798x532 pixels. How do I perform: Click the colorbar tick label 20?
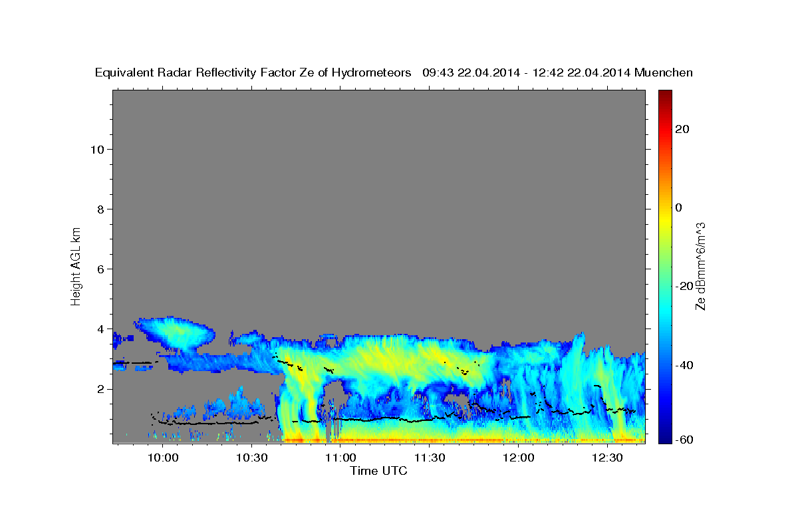(x=682, y=129)
